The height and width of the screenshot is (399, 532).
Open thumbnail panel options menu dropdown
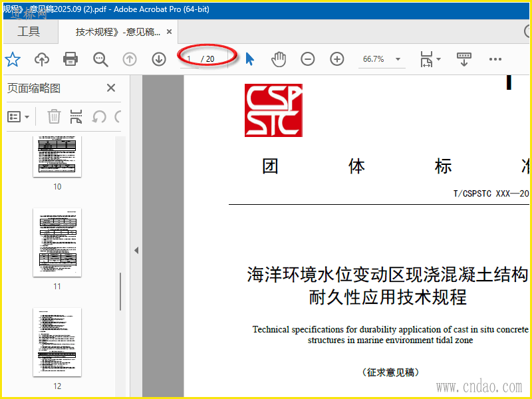tap(19, 117)
